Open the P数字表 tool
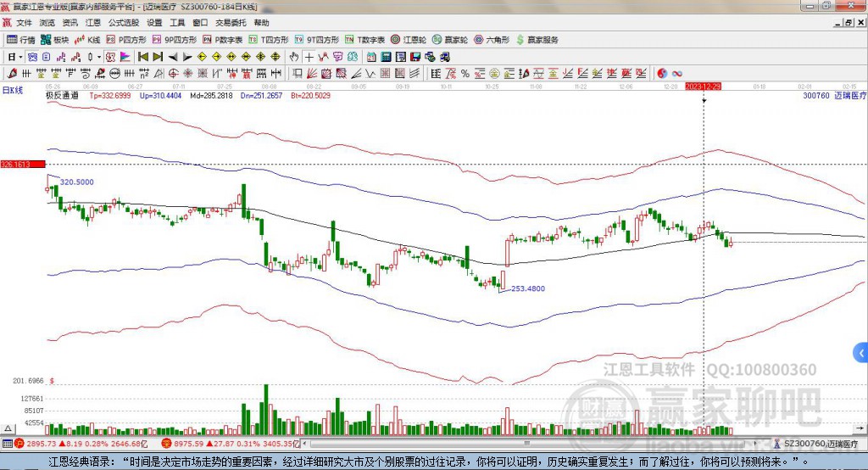The image size is (868, 470). click(x=222, y=40)
